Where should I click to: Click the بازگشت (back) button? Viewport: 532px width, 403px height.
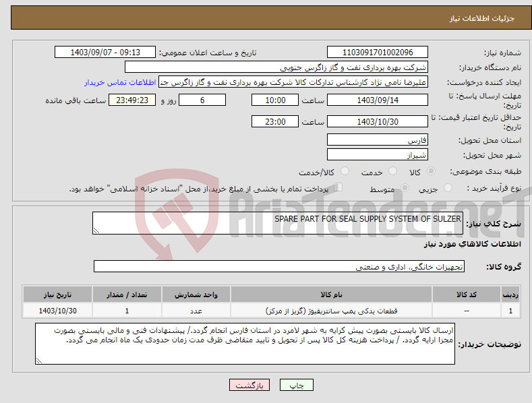click(x=249, y=385)
